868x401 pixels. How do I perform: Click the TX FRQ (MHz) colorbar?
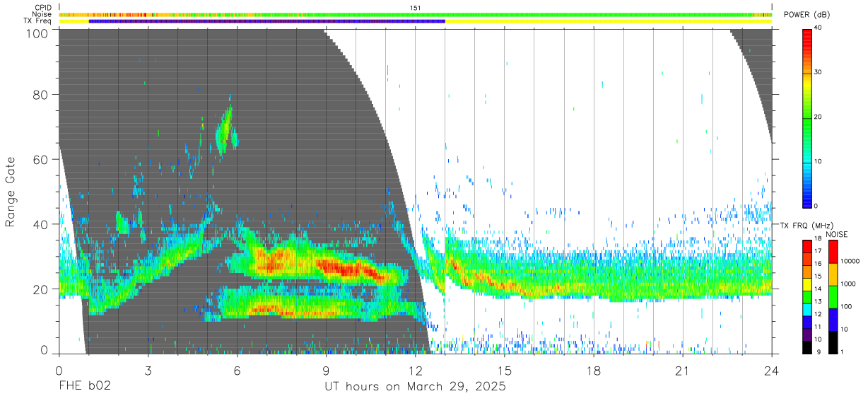(x=808, y=296)
